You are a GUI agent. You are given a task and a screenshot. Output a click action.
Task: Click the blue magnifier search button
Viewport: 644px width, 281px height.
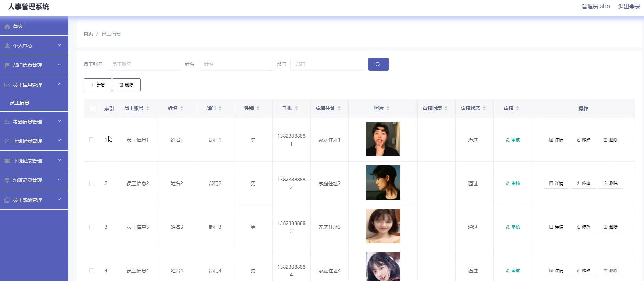coord(378,64)
